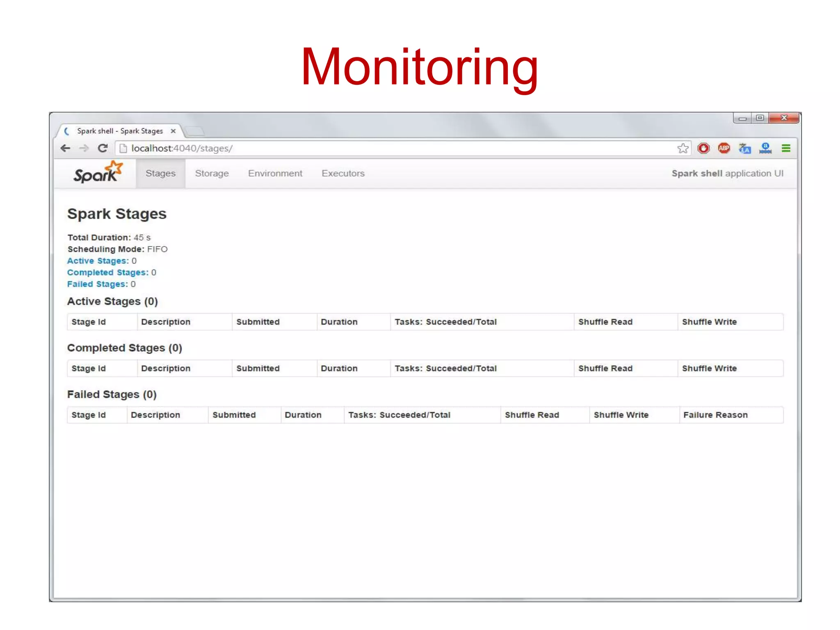Click the translate extension icon
This screenshot has width=840, height=630.
(x=744, y=148)
